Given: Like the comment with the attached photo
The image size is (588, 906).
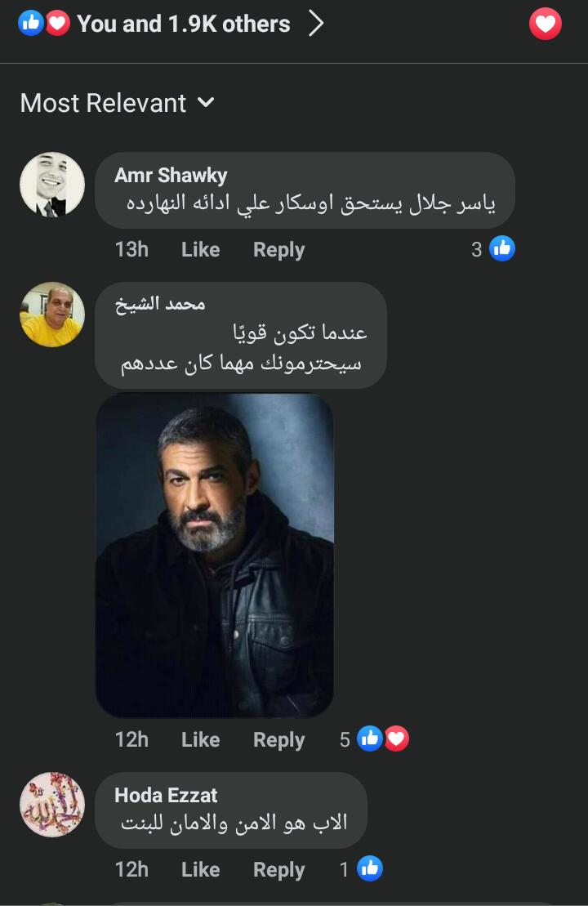Looking at the screenshot, I should (x=200, y=740).
